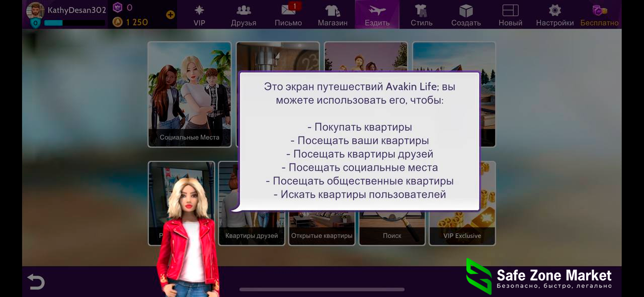Screen dimensions: 644x297
Task: Open the Социальные Места tile
Action: point(189,94)
